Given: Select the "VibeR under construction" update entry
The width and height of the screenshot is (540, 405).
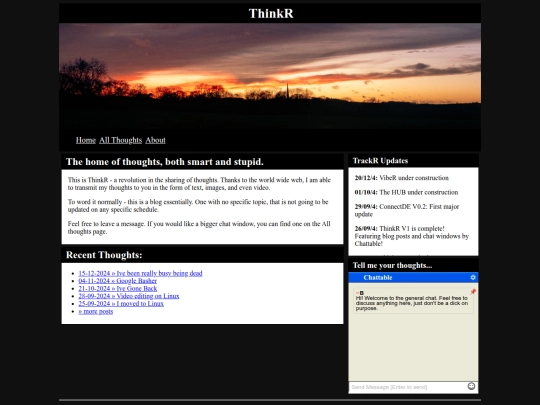Looking at the screenshot, I should (402, 178).
